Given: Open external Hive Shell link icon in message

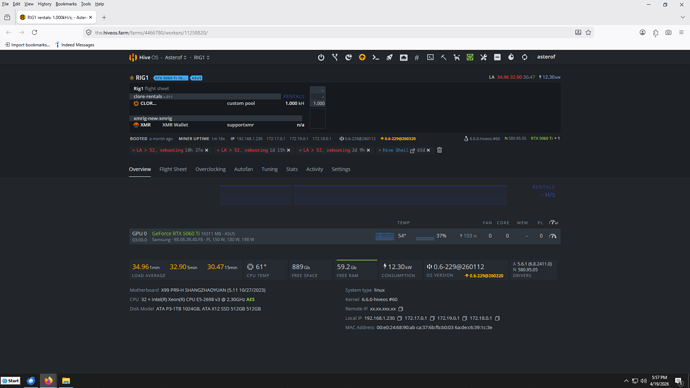Looking at the screenshot, I should coord(412,150).
